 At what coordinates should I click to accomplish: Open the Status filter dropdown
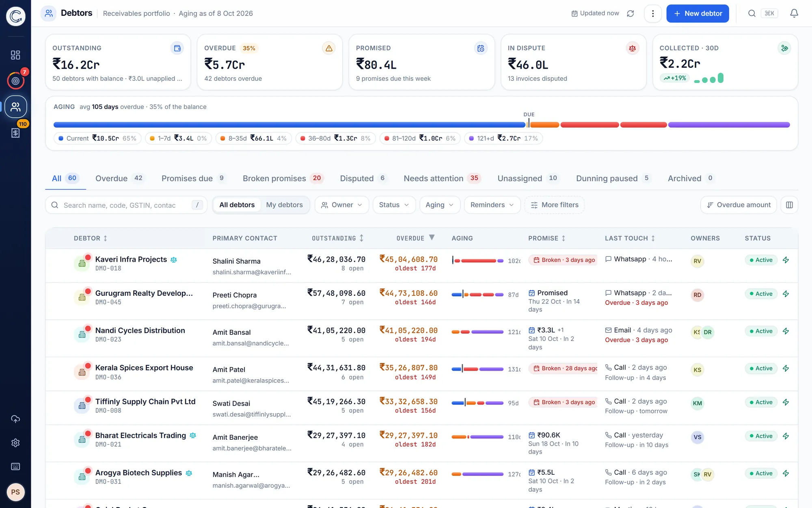click(x=394, y=205)
